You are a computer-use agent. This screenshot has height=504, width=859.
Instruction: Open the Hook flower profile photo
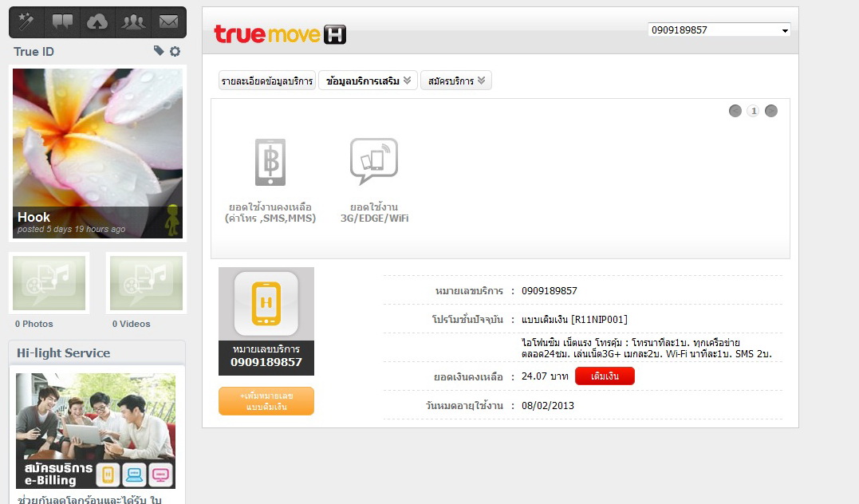click(97, 153)
